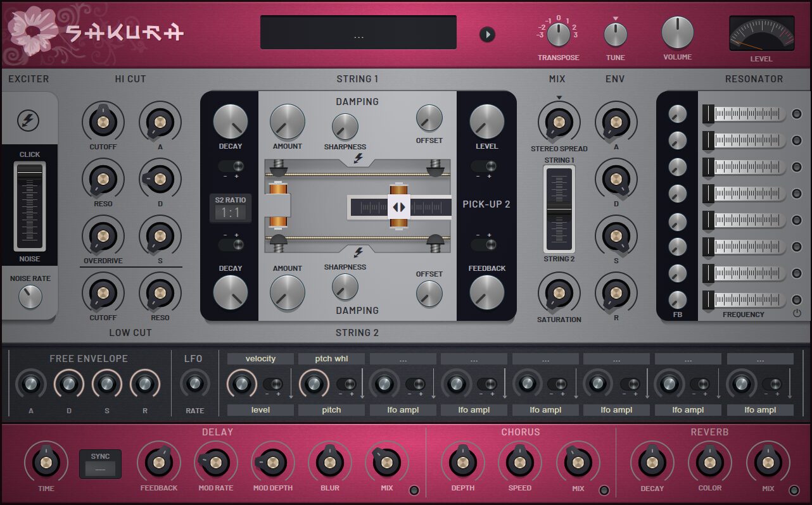The height and width of the screenshot is (505, 812).
Task: Click the level VU meter
Action: (x=761, y=34)
